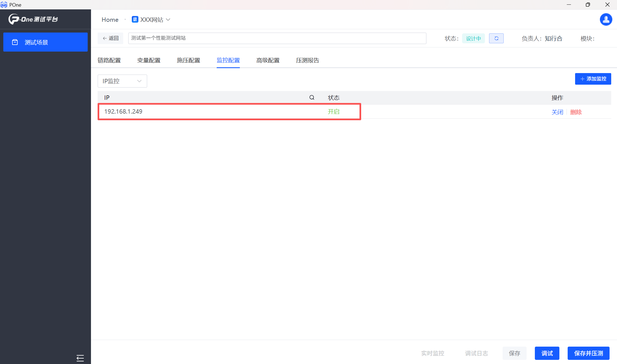The height and width of the screenshot is (364, 617).
Task: Click the user avatar icon
Action: pos(606,20)
